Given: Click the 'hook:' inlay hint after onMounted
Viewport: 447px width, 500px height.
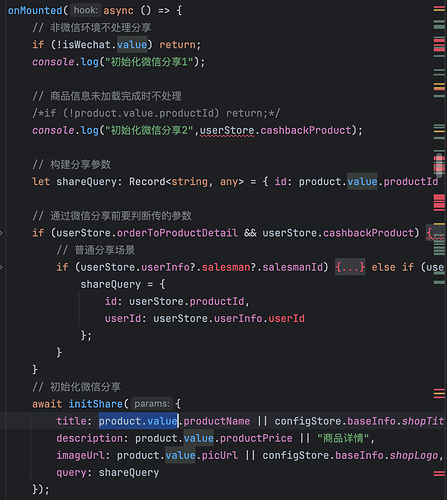Looking at the screenshot, I should point(86,10).
